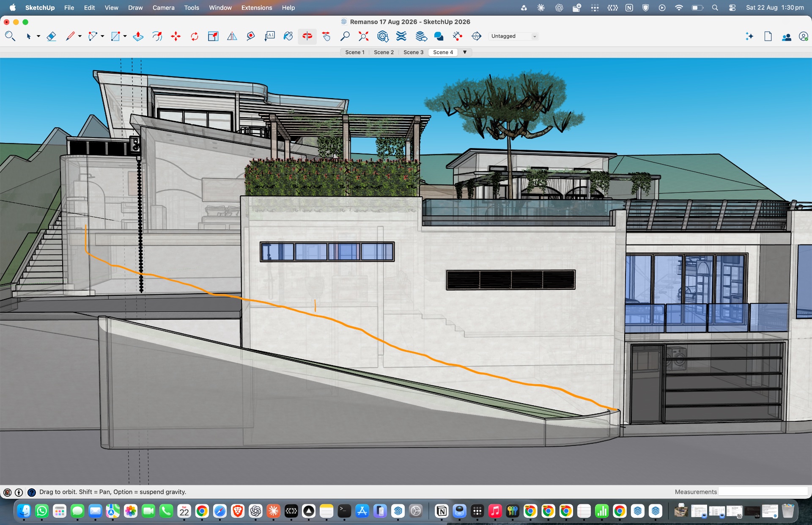Choose the Push/Pull tool
This screenshot has width=812, height=525.
(x=138, y=36)
